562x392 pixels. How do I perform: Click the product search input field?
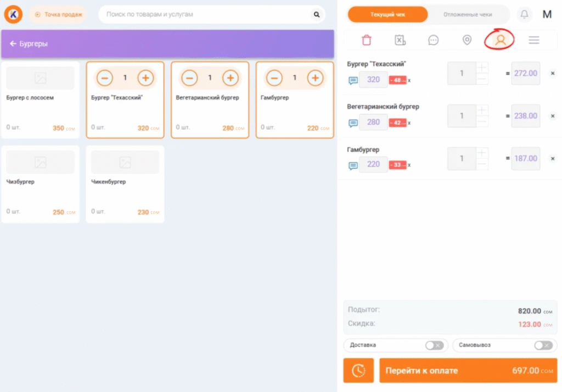[206, 14]
